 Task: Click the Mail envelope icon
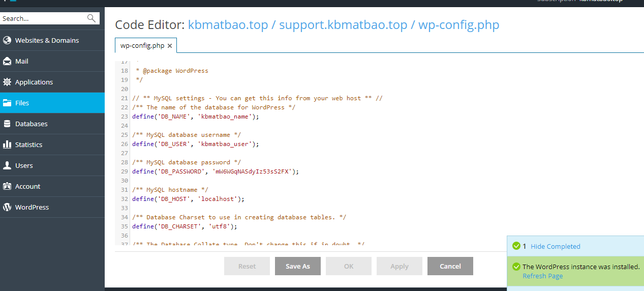coord(7,61)
